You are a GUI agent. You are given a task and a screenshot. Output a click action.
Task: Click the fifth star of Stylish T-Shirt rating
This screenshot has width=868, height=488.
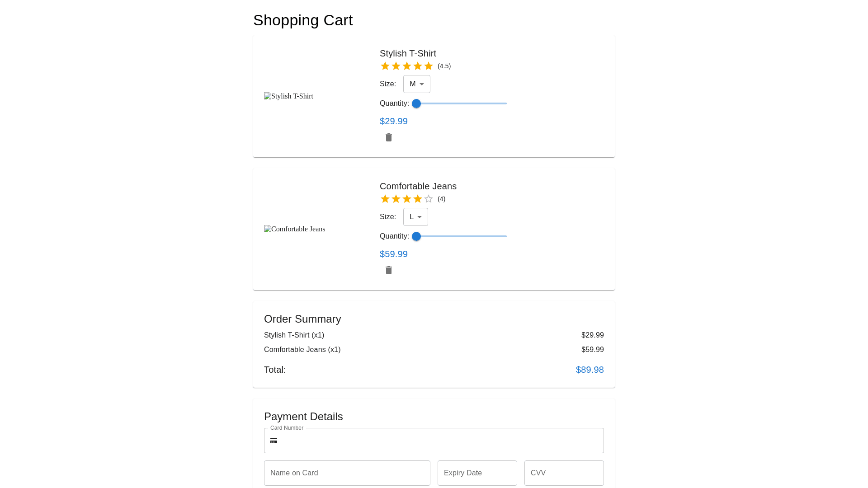coord(429,66)
